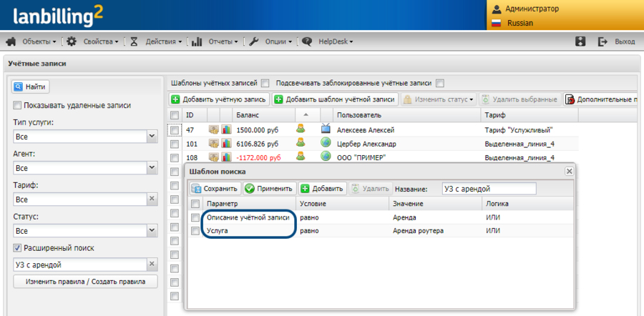This screenshot has height=316, width=644.
Task: Click the chart icon in row 47
Action: coord(226,130)
